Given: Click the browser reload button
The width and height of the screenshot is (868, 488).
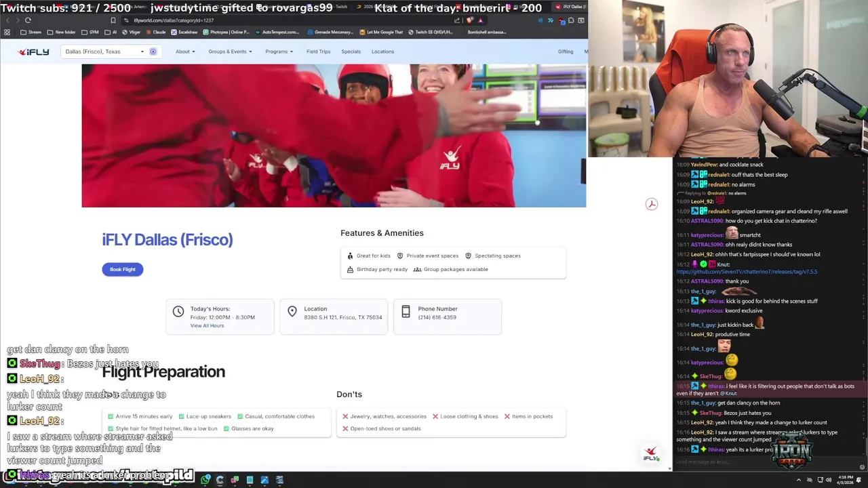Looking at the screenshot, I should coord(28,20).
